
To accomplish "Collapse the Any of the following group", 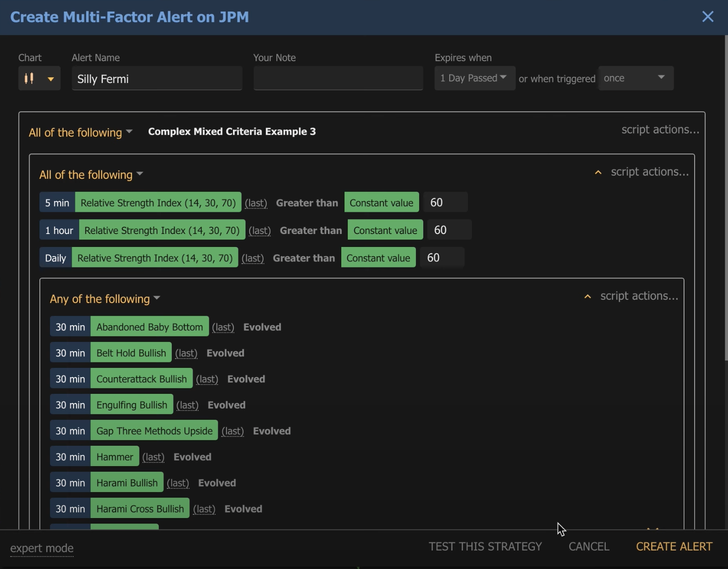I will pyautogui.click(x=587, y=297).
